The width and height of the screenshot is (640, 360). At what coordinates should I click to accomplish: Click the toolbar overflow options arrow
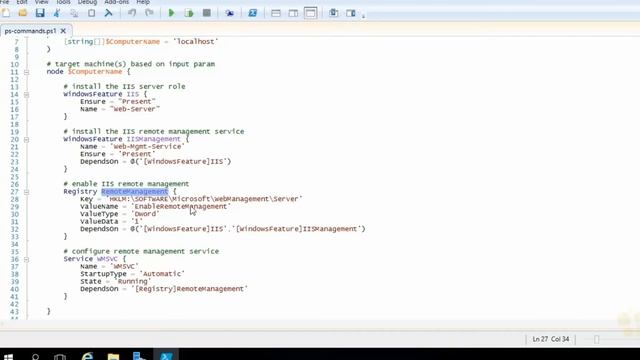pyautogui.click(x=363, y=16)
